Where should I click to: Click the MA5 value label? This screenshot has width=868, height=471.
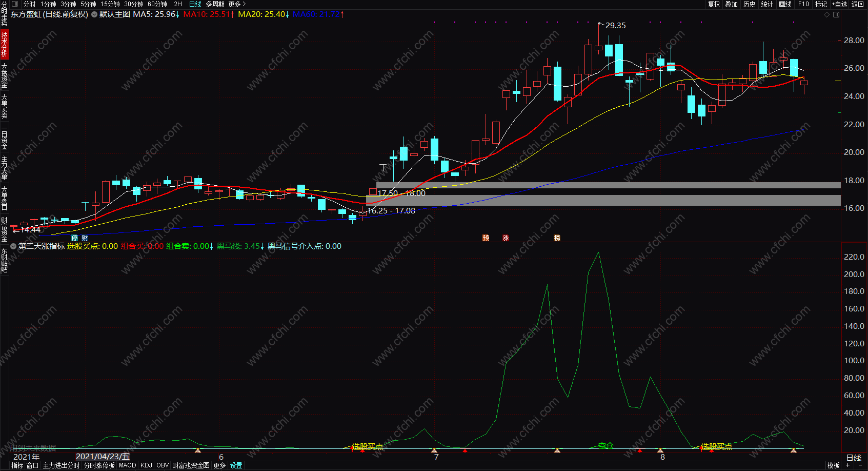[156, 14]
